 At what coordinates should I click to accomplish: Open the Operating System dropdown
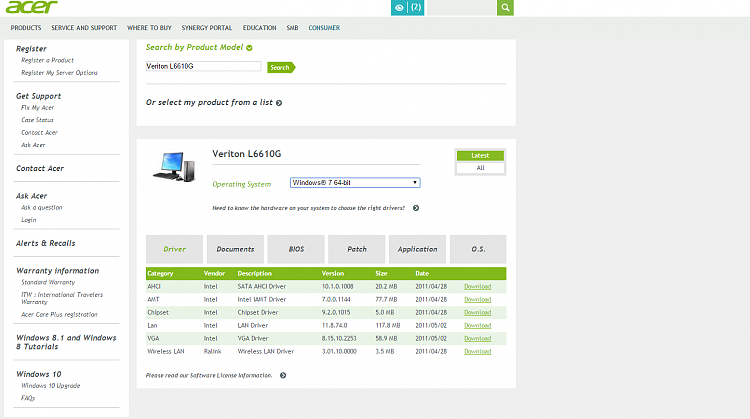pyautogui.click(x=355, y=183)
